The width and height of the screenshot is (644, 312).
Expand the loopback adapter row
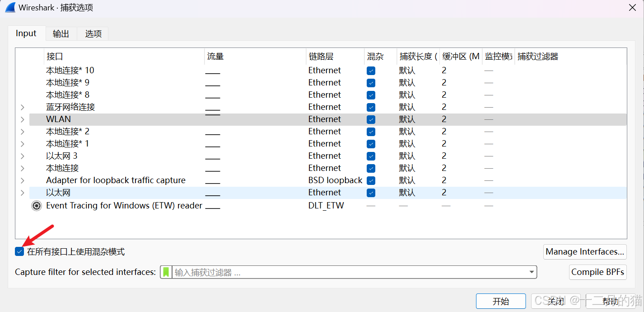(x=23, y=180)
